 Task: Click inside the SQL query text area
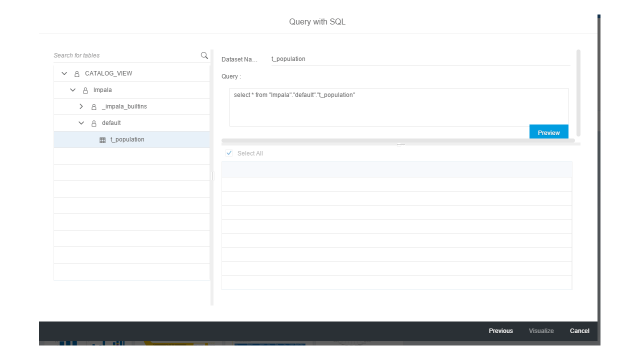click(398, 107)
